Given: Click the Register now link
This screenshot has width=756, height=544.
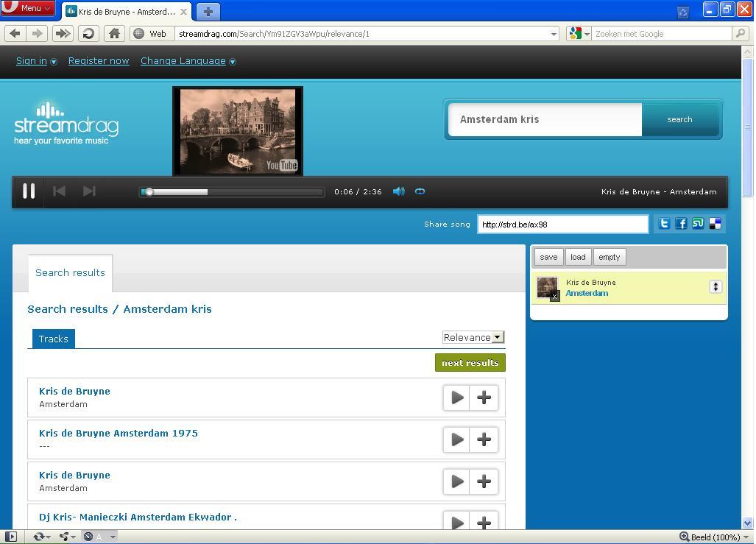Looking at the screenshot, I should pyautogui.click(x=99, y=61).
